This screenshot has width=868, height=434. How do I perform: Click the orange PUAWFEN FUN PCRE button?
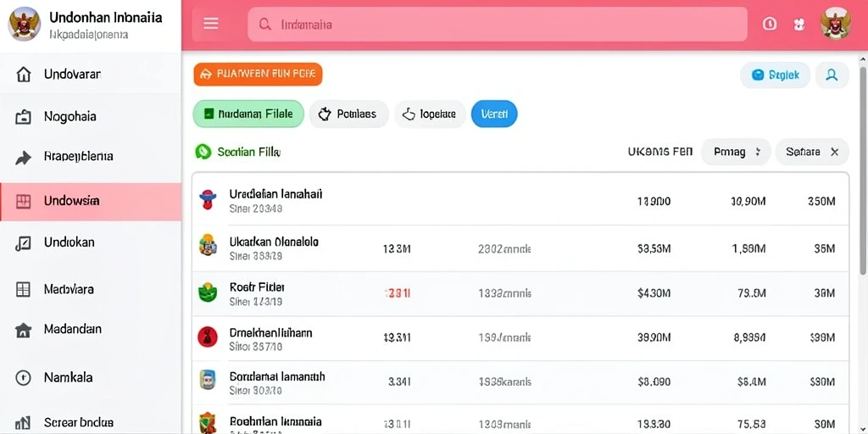click(258, 75)
